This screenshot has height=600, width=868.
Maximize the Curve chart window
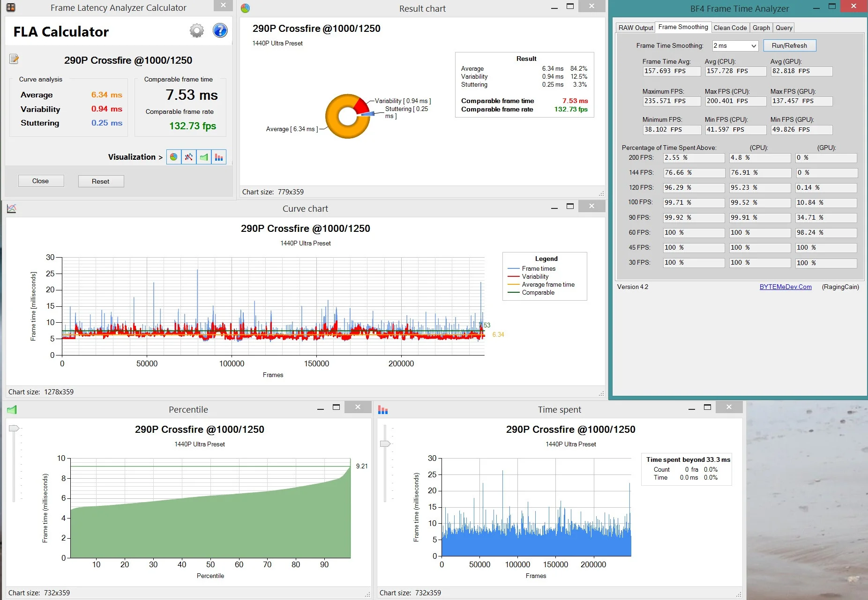click(570, 207)
